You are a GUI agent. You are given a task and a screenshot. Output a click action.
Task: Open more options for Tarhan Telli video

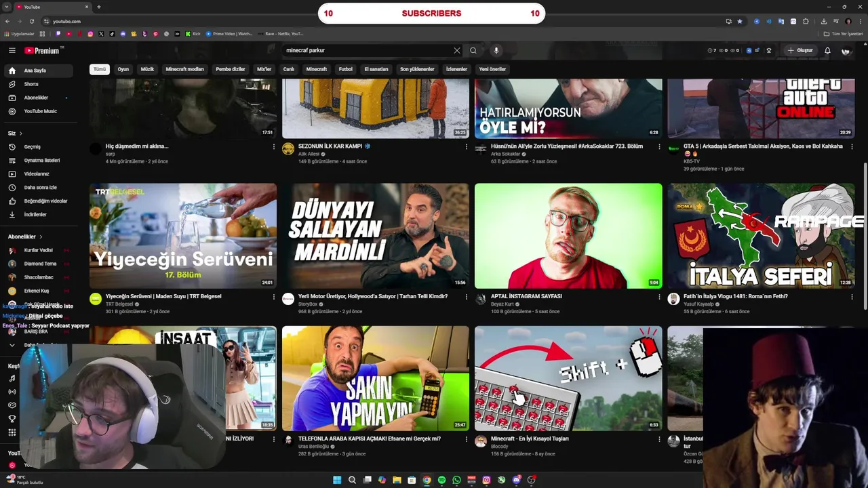(x=466, y=297)
